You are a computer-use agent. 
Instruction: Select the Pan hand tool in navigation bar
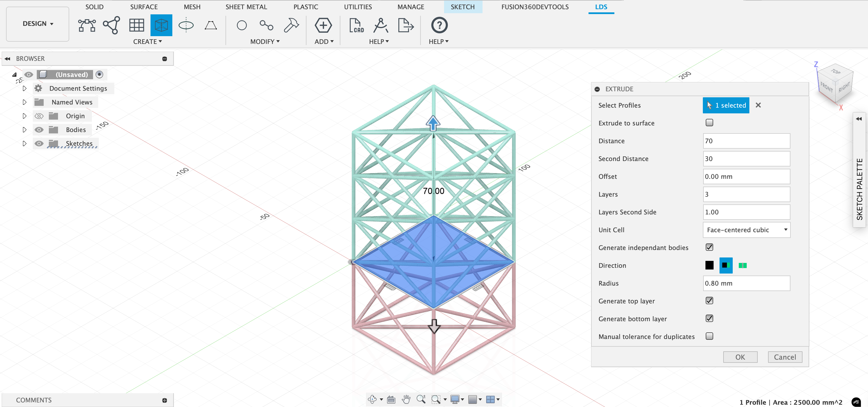click(x=406, y=399)
